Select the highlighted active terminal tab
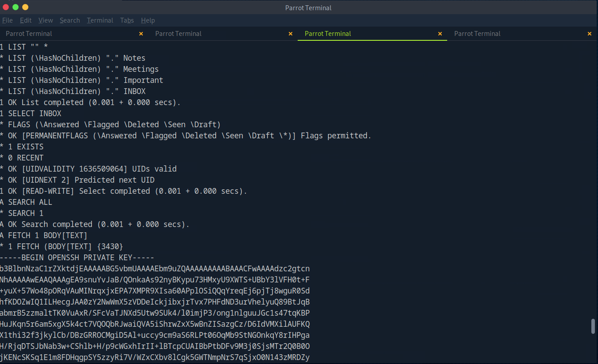The image size is (598, 364). click(328, 34)
